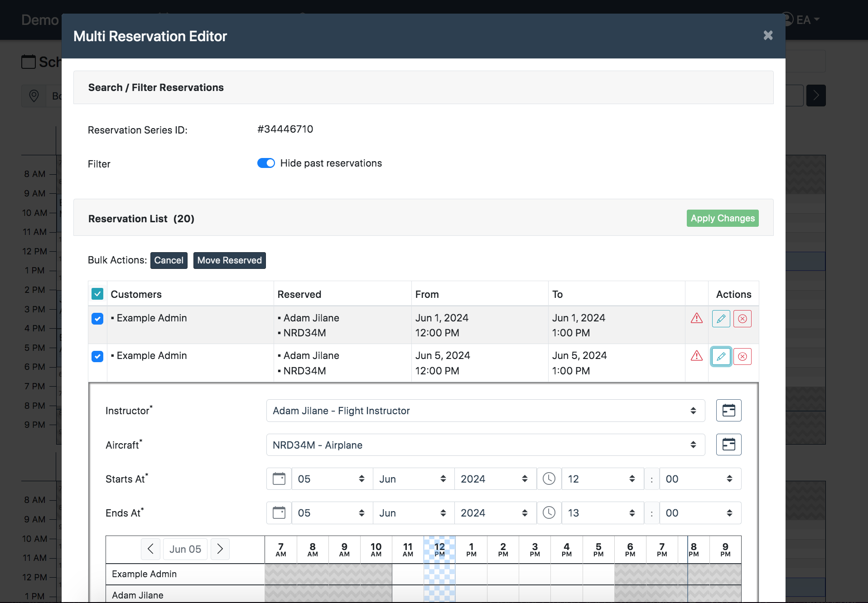The height and width of the screenshot is (603, 868).
Task: Click the bulk Cancel button
Action: click(x=169, y=260)
